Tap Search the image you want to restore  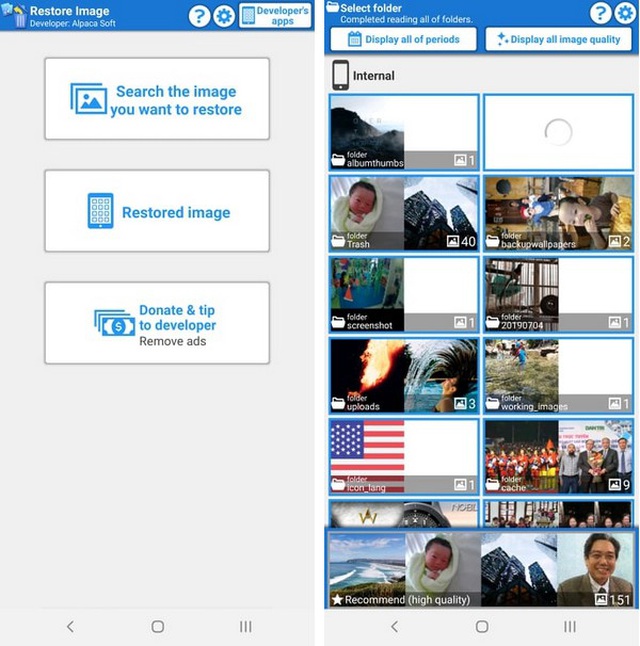[x=157, y=99]
